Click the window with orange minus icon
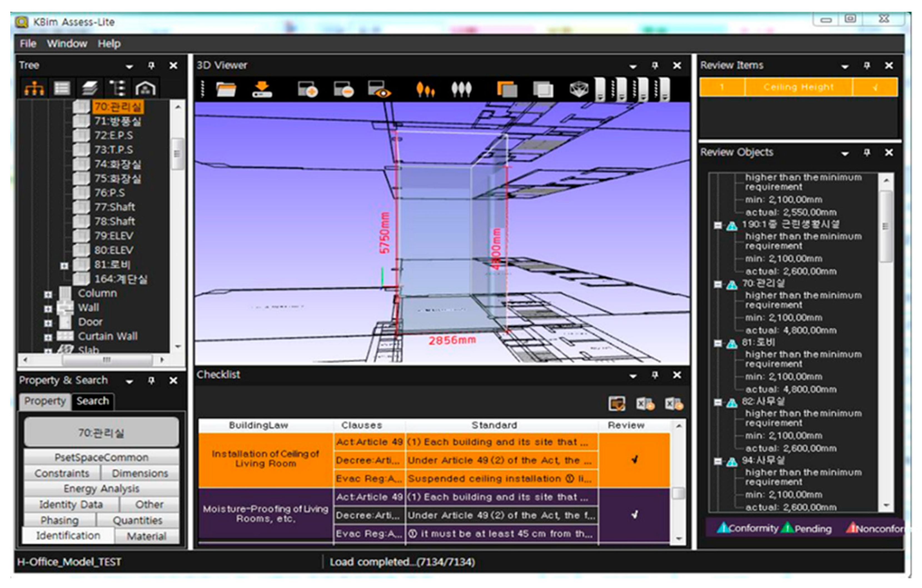922x588 pixels. [343, 89]
